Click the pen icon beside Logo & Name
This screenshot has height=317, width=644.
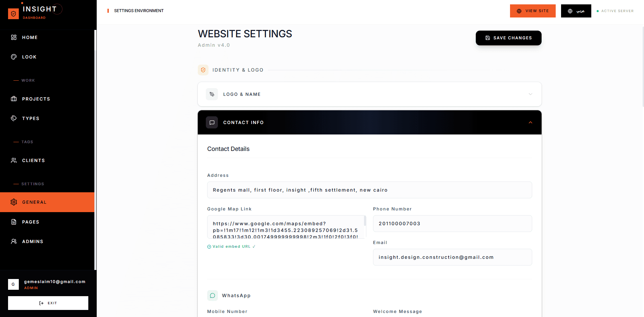tap(212, 94)
